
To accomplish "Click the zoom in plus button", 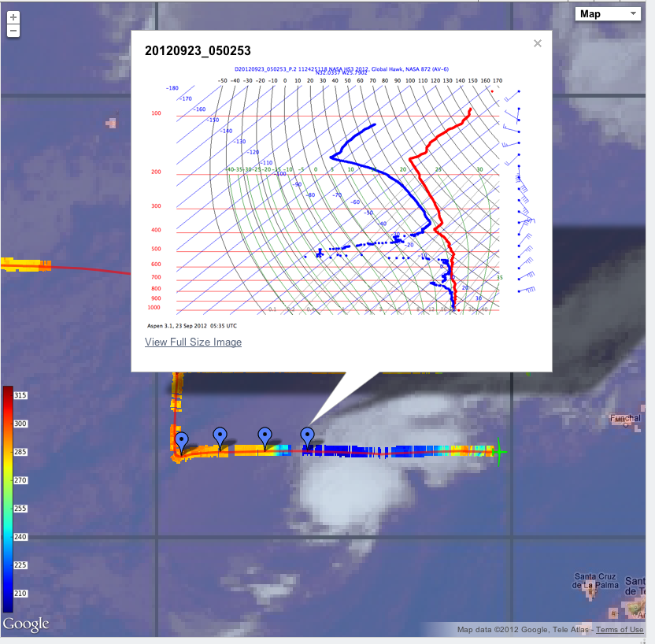I will point(13,17).
